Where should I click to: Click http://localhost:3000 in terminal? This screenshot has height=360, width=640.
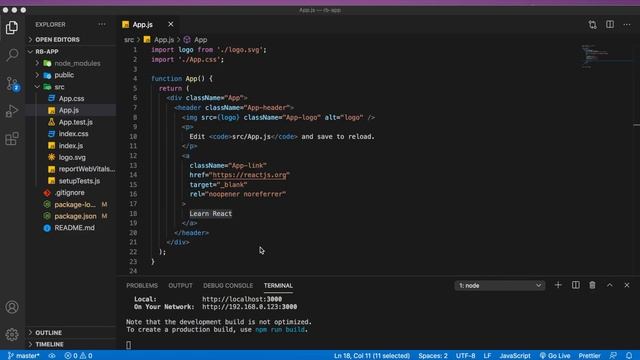[242, 299]
